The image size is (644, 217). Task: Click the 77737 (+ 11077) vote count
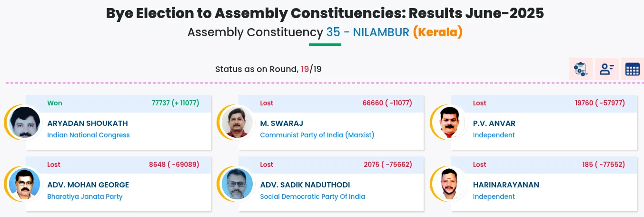[175, 103]
